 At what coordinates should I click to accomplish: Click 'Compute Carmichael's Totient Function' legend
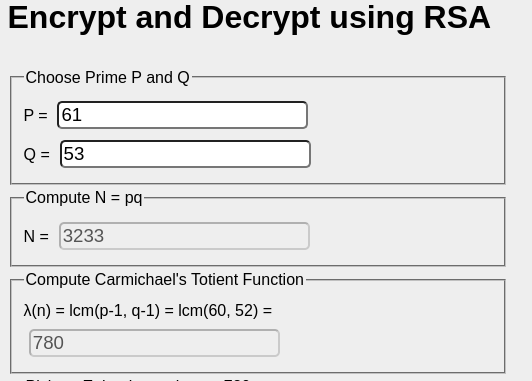pos(165,280)
